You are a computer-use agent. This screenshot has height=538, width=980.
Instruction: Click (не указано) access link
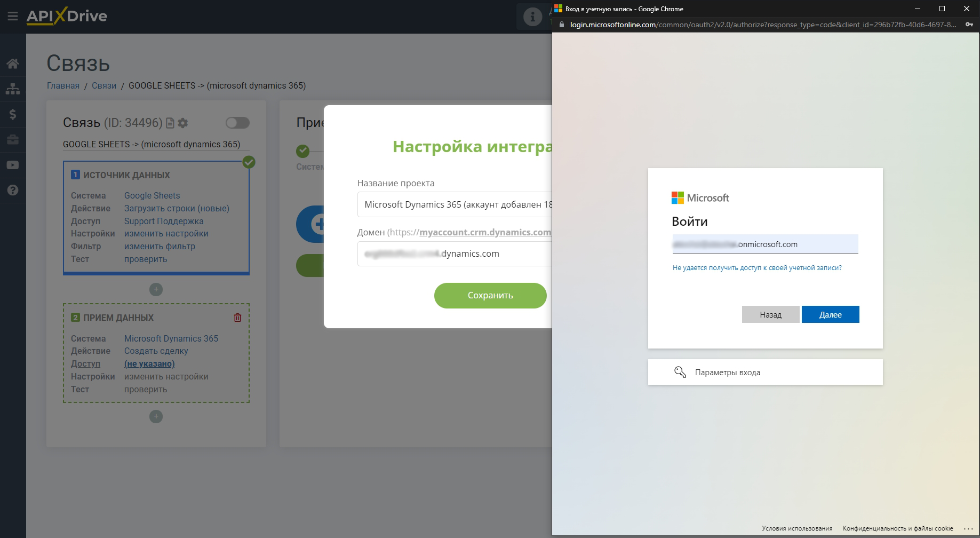[x=149, y=364]
